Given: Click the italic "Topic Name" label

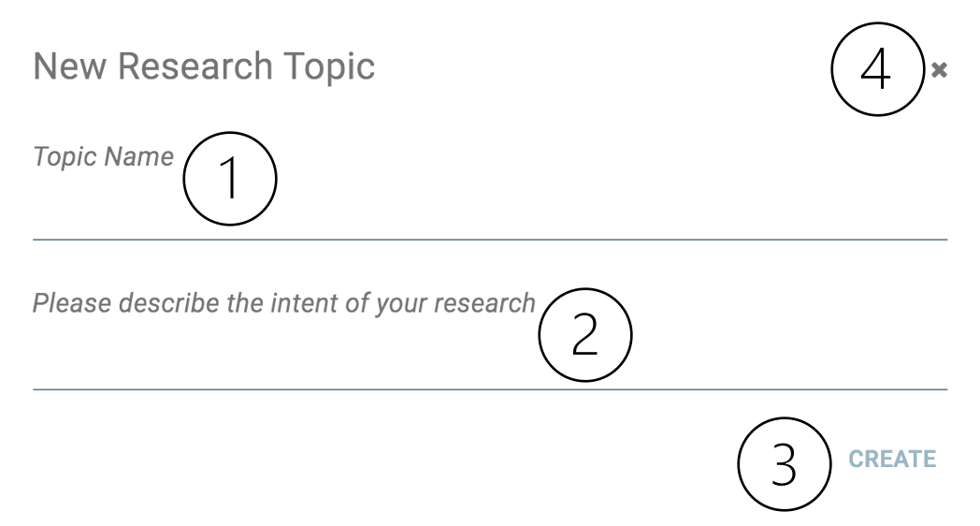Looking at the screenshot, I should 103,156.
